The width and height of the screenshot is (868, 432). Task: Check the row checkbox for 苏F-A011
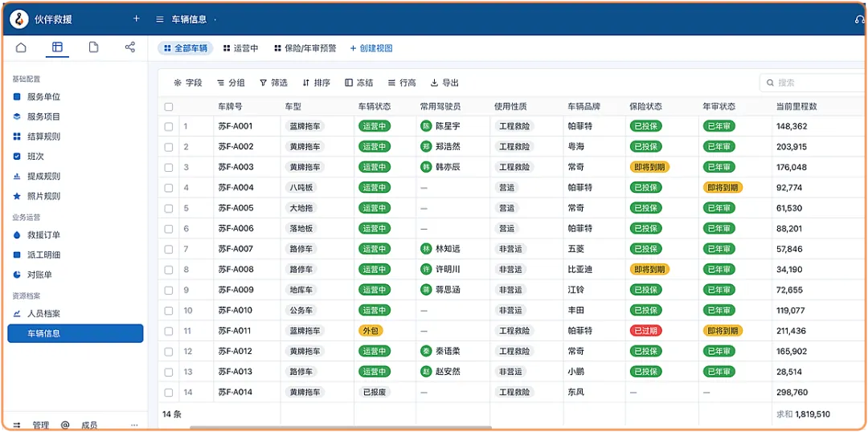[169, 332]
